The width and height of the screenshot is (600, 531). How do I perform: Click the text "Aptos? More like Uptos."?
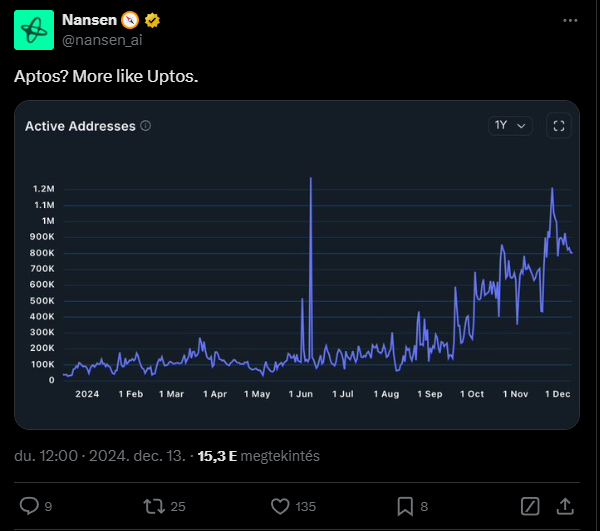click(x=106, y=77)
